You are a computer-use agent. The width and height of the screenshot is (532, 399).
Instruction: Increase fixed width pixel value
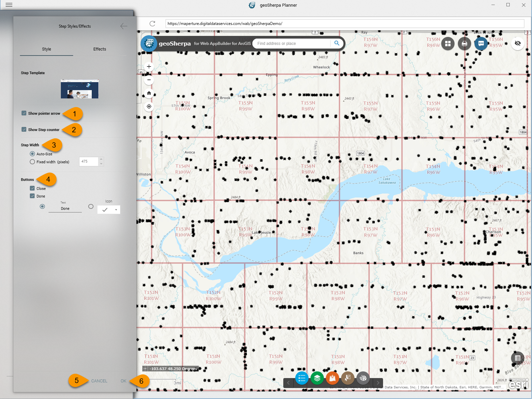tap(101, 159)
